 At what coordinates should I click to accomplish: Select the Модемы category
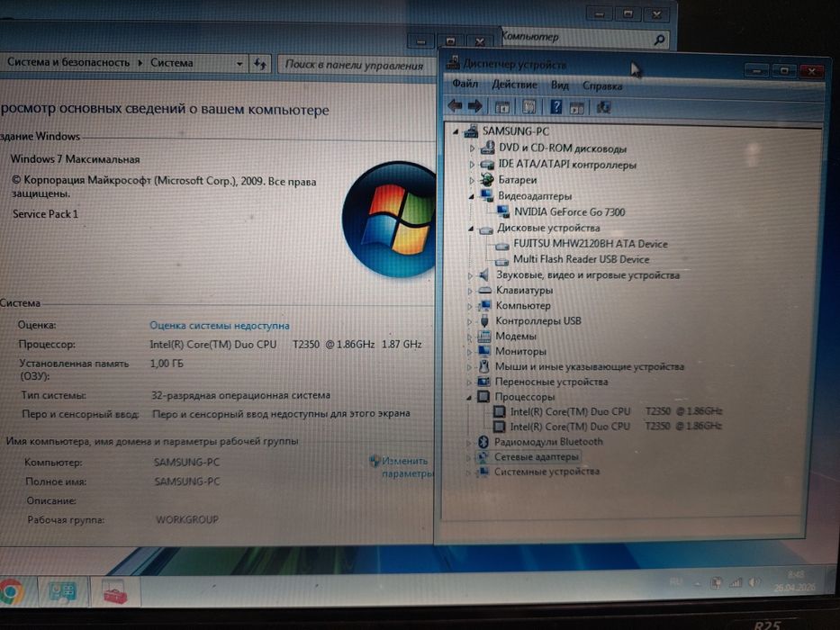[515, 336]
